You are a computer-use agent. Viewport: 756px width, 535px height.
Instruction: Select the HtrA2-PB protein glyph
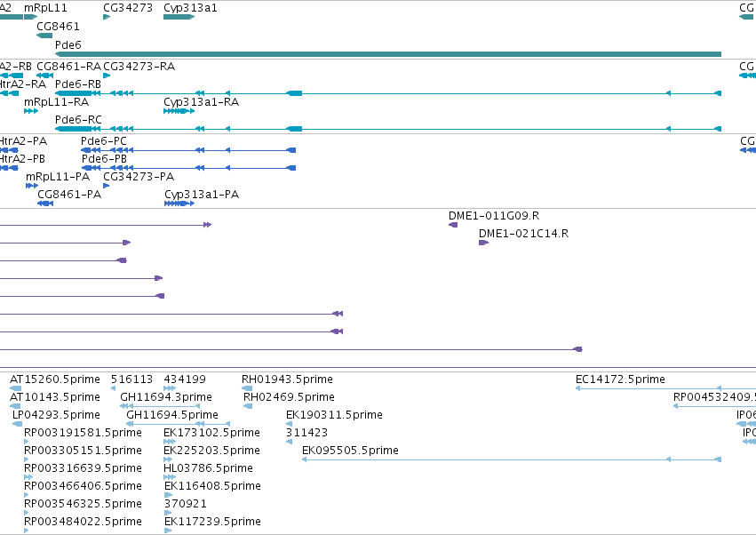(9, 168)
